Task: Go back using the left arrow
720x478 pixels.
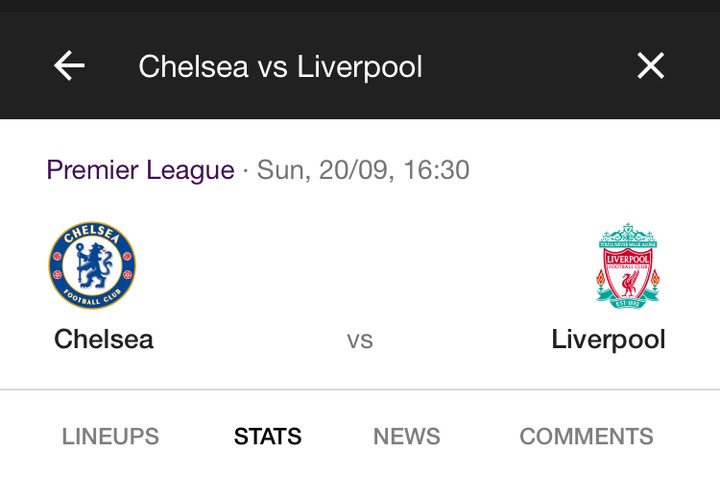Action: coord(69,66)
